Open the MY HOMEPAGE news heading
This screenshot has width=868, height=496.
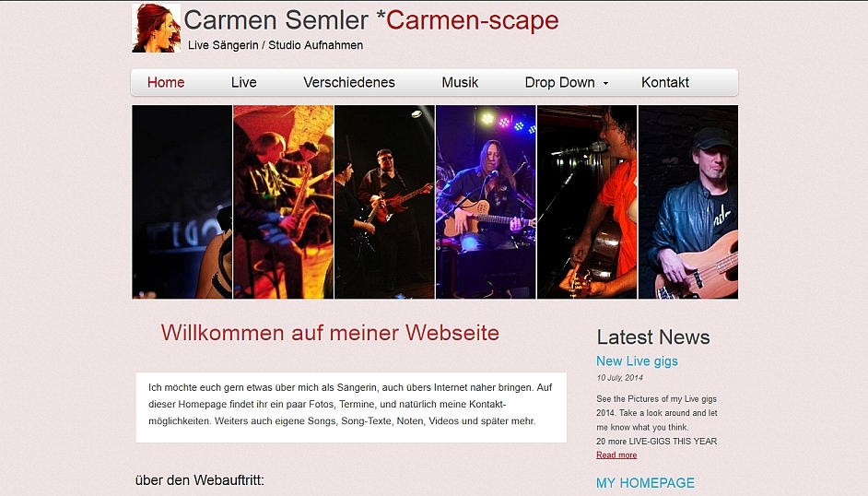645,483
